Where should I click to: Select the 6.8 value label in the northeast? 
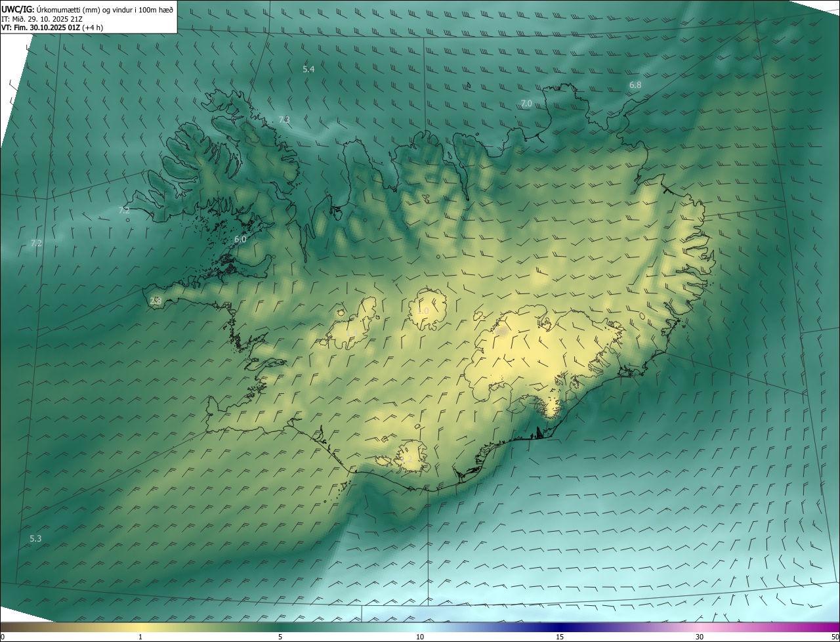point(635,85)
